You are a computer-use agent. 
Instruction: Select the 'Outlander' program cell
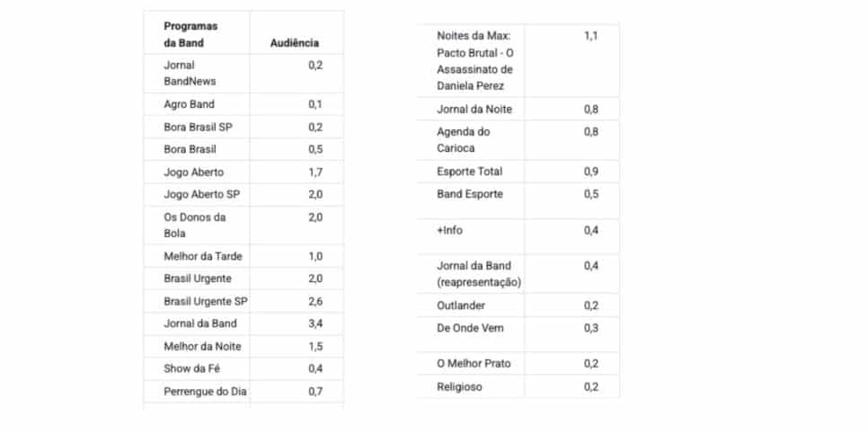461,306
